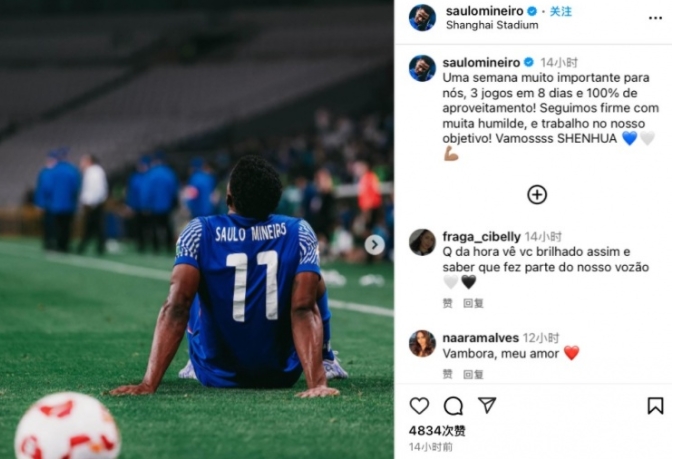Like fraga_cibelly's comment with 赞
677x459 pixels.
tap(447, 303)
